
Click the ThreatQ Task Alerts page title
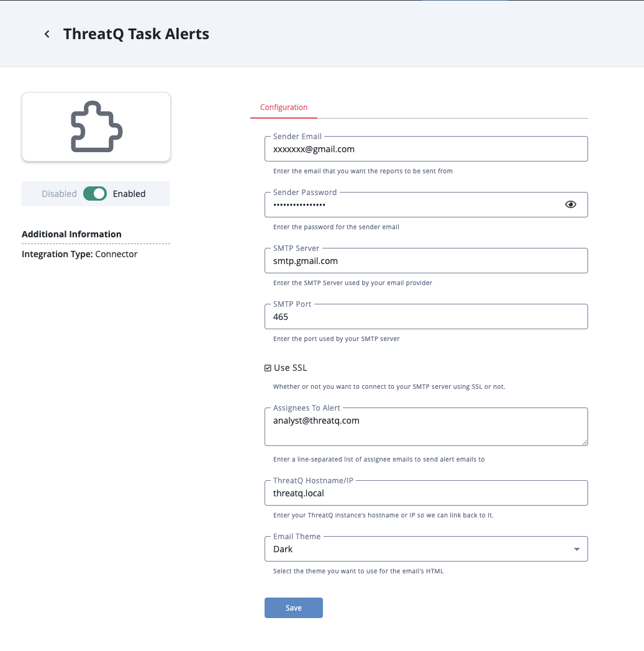(136, 34)
